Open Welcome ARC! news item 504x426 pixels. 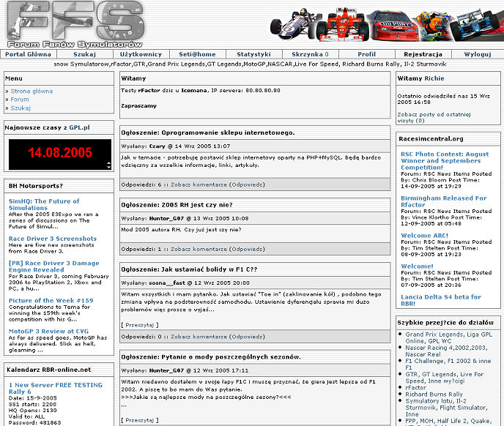(x=424, y=236)
